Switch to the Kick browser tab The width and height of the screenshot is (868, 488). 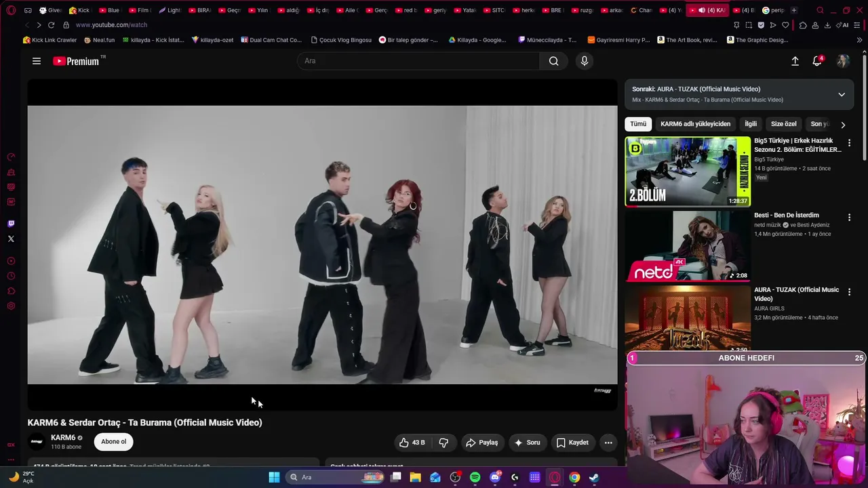point(79,10)
